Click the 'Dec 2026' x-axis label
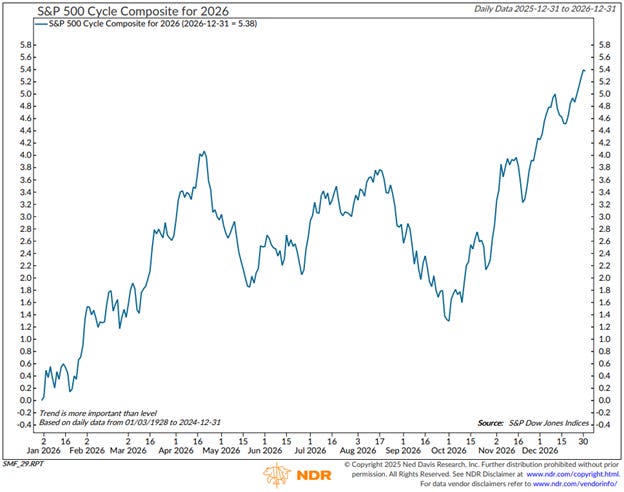 (x=540, y=451)
